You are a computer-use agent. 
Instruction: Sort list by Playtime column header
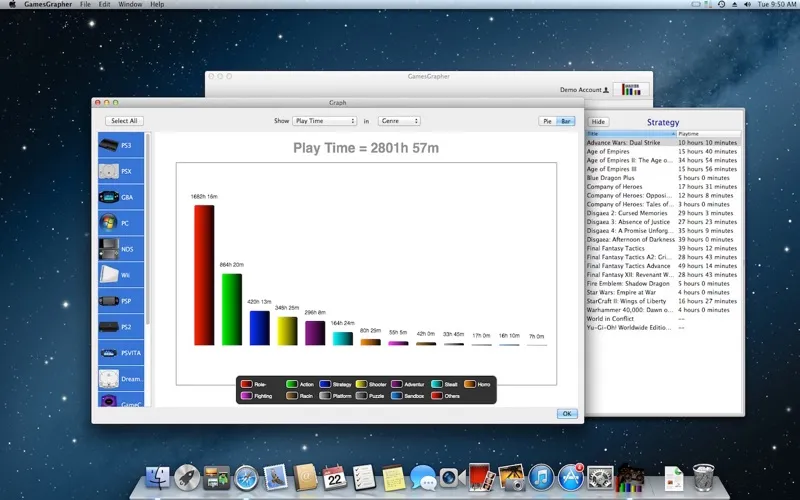click(x=709, y=134)
